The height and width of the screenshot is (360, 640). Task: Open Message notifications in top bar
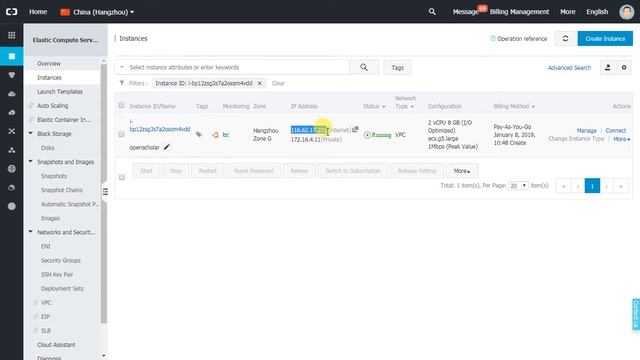[x=465, y=12]
